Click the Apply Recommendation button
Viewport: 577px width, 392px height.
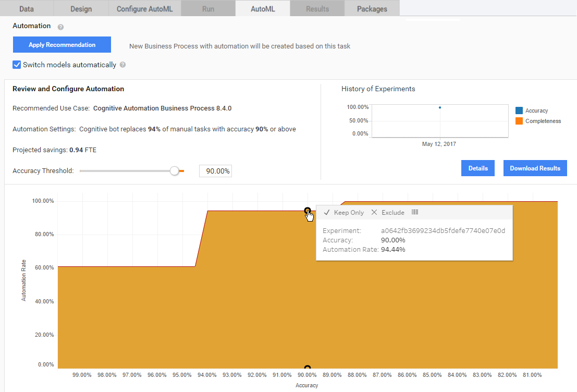pyautogui.click(x=62, y=44)
